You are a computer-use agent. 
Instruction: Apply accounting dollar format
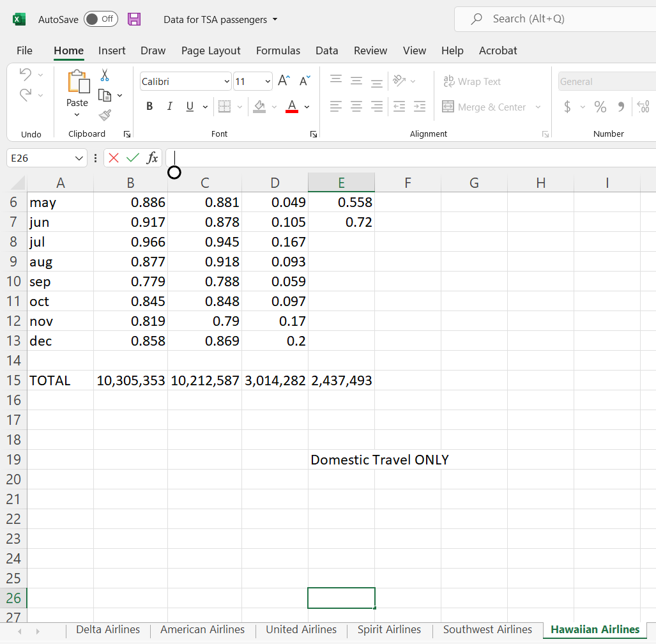pyautogui.click(x=567, y=107)
